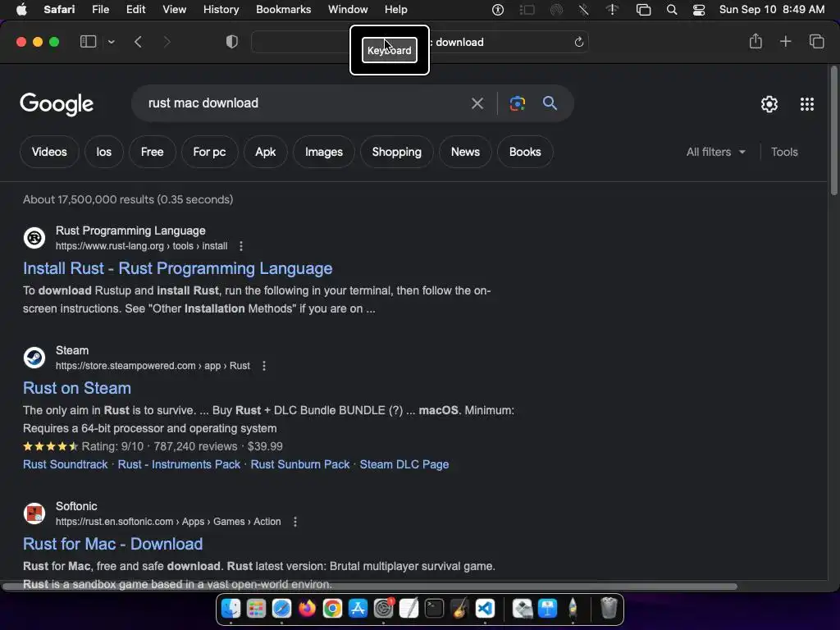Go to Google homepage via logo
Image resolution: width=840 pixels, height=630 pixels.
pyautogui.click(x=57, y=104)
